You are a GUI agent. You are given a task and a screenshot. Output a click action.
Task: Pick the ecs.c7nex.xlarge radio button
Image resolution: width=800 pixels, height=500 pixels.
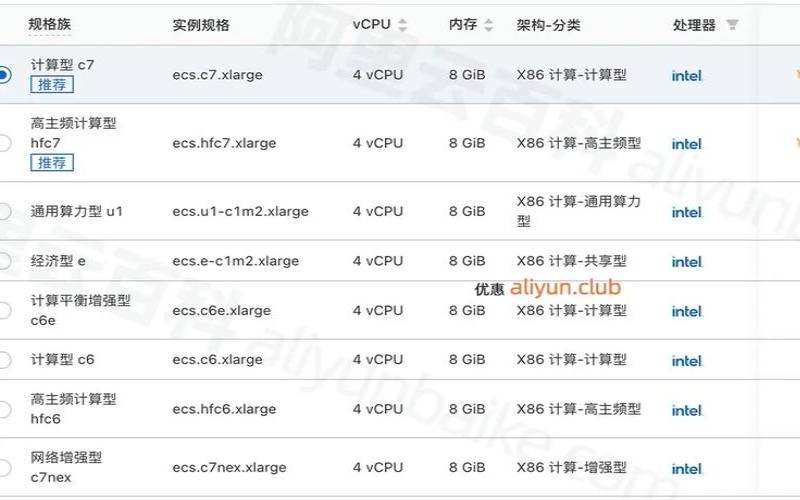point(4,467)
